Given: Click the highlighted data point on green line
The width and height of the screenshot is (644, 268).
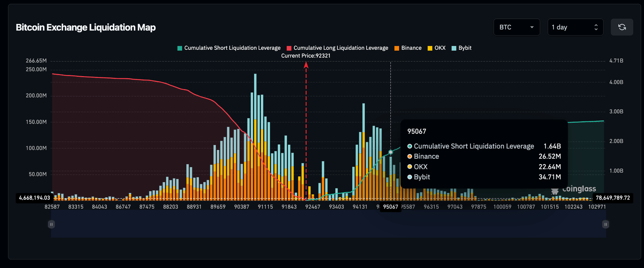Looking at the screenshot, I should (391, 152).
